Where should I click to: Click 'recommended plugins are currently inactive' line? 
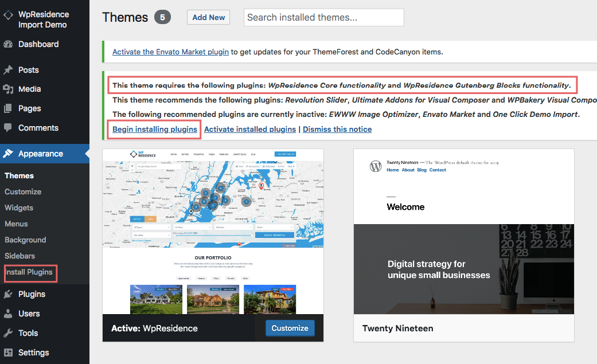pyautogui.click(x=346, y=114)
